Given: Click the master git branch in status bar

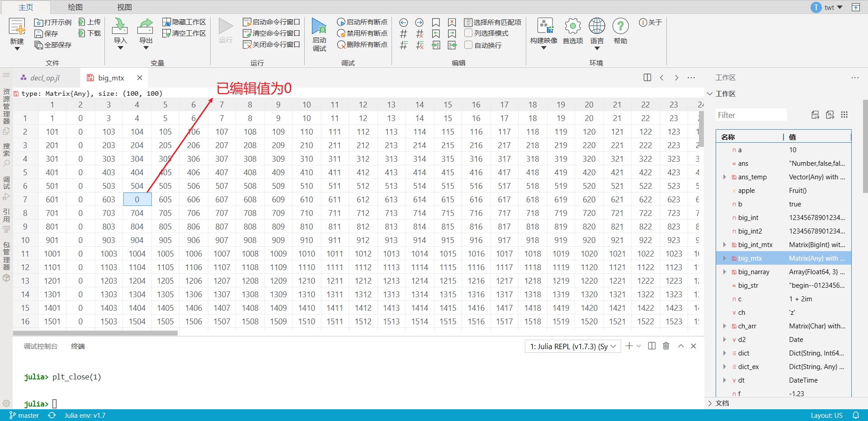Looking at the screenshot, I should pos(24,415).
